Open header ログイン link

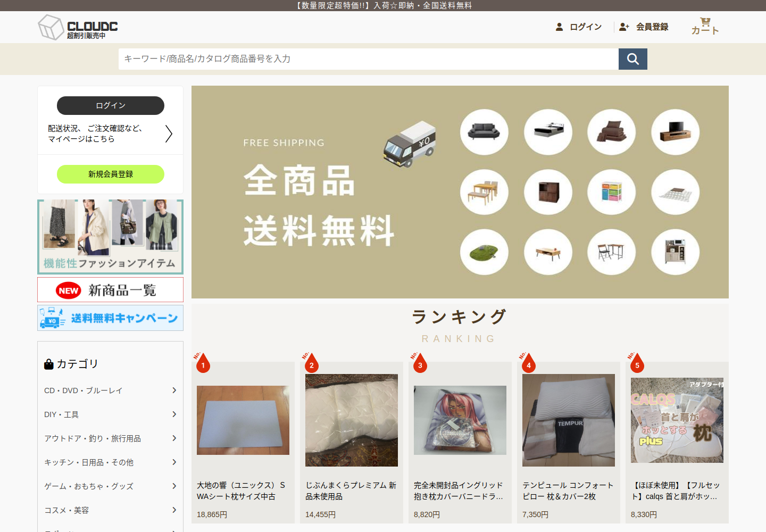(x=586, y=27)
